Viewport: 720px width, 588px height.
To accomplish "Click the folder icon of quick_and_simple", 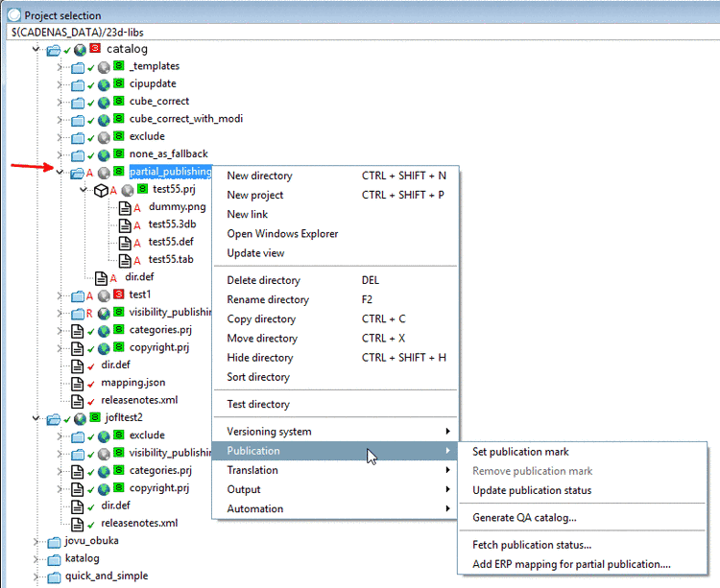I will [54, 577].
